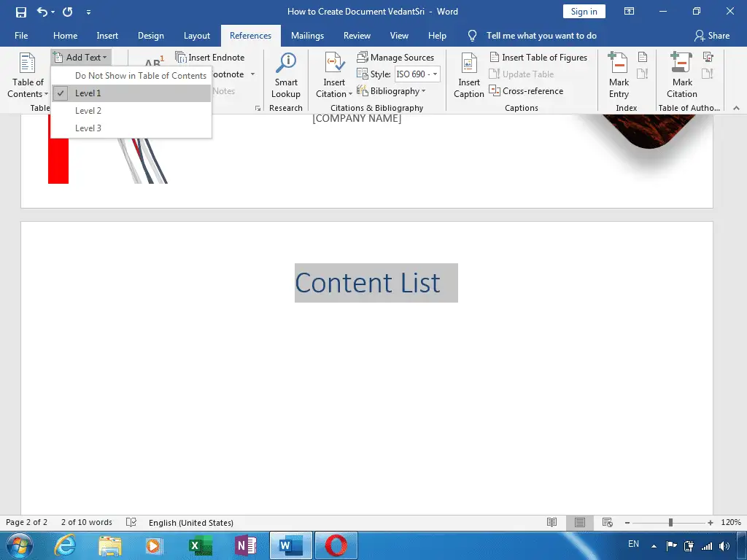This screenshot has height=560, width=747.
Task: Launch Internet Explorer from the taskbar
Action: pos(64,545)
